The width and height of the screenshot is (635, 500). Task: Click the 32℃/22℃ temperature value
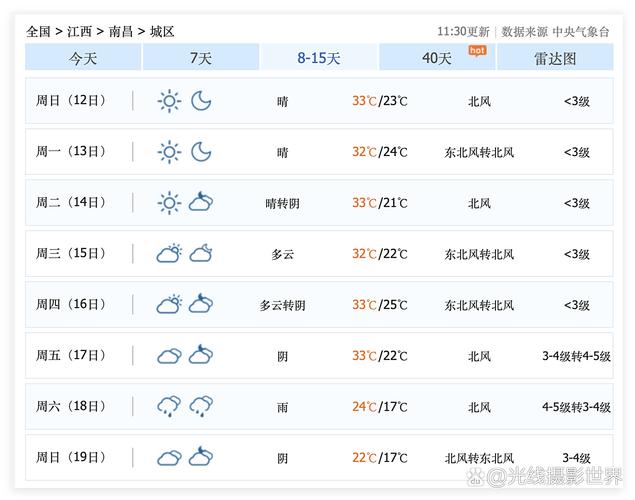point(380,254)
